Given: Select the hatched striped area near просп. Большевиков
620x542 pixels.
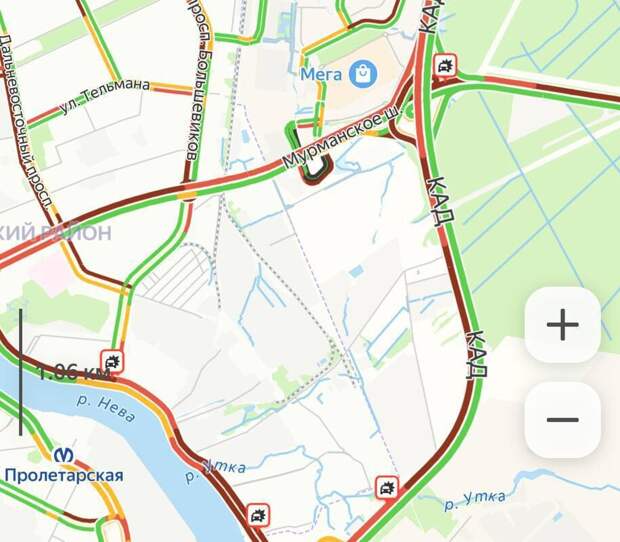Looking at the screenshot, I should [x=176, y=277].
